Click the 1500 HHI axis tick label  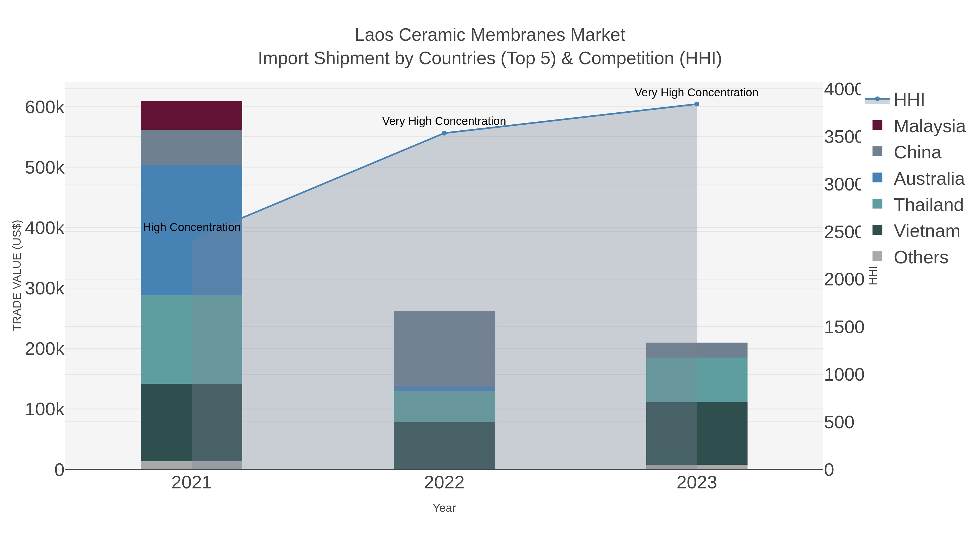(844, 327)
